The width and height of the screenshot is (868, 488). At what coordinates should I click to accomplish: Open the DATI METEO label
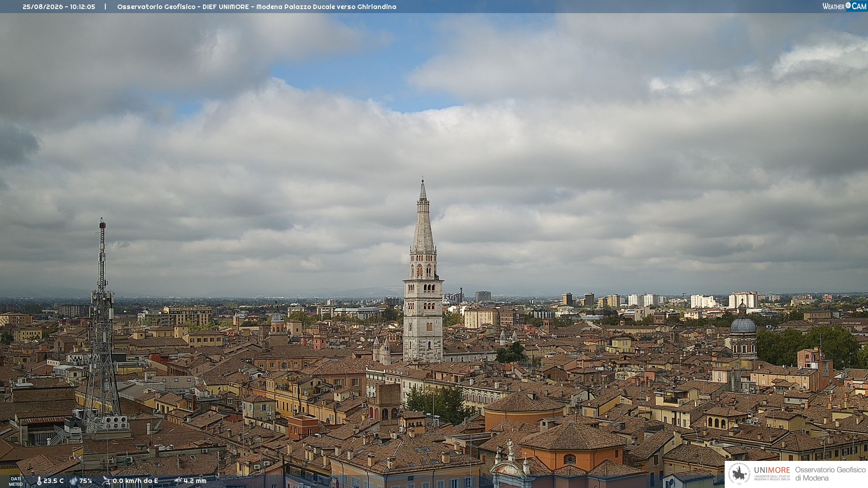(x=16, y=481)
